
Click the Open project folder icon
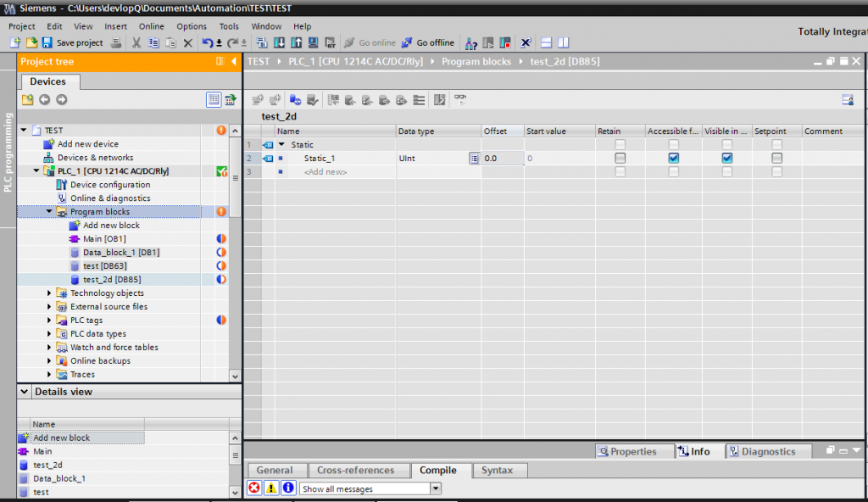pos(31,42)
